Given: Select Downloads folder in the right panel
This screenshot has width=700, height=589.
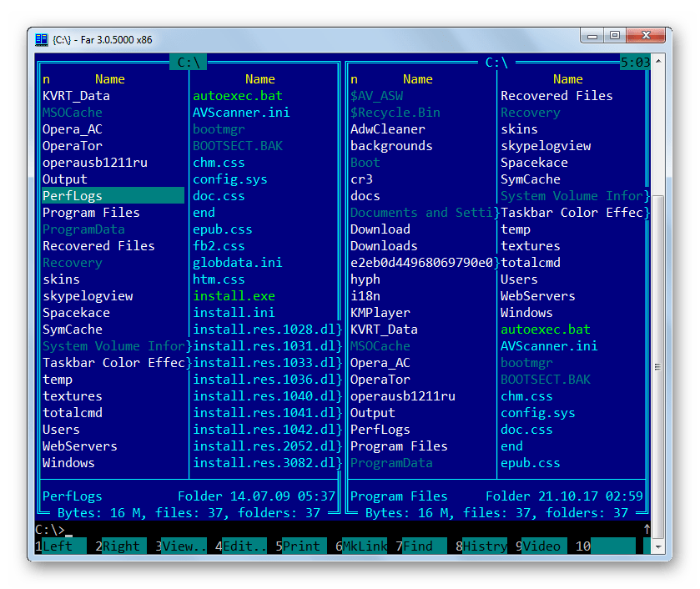Looking at the screenshot, I should coord(384,245).
